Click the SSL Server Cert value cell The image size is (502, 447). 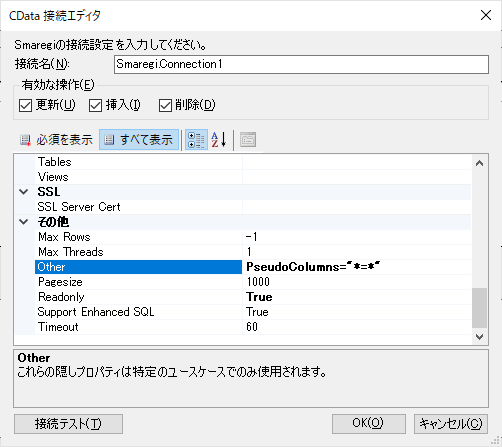pyautogui.click(x=357, y=207)
